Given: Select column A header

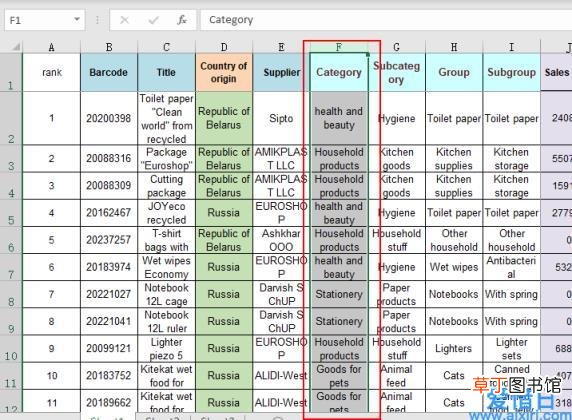Looking at the screenshot, I should tap(51, 47).
